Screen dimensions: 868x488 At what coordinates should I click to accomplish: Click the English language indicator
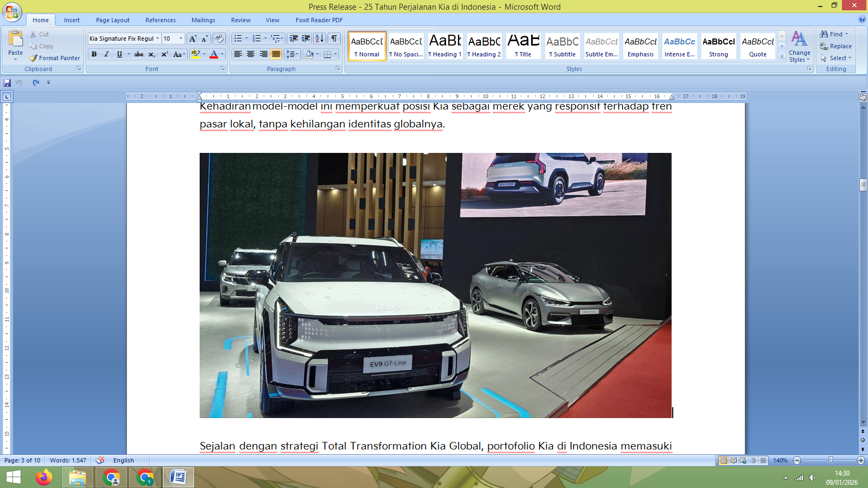[124, 460]
